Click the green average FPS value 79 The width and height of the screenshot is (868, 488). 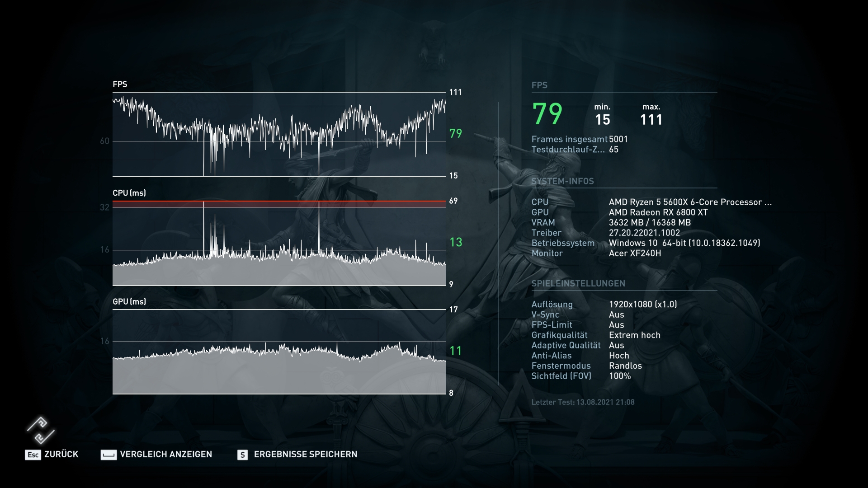click(547, 114)
